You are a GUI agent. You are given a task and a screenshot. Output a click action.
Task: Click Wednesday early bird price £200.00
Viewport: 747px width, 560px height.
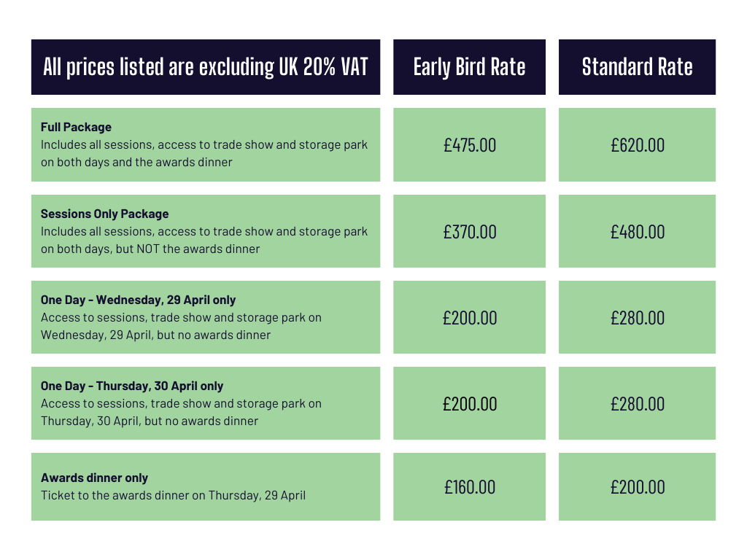tap(469, 318)
